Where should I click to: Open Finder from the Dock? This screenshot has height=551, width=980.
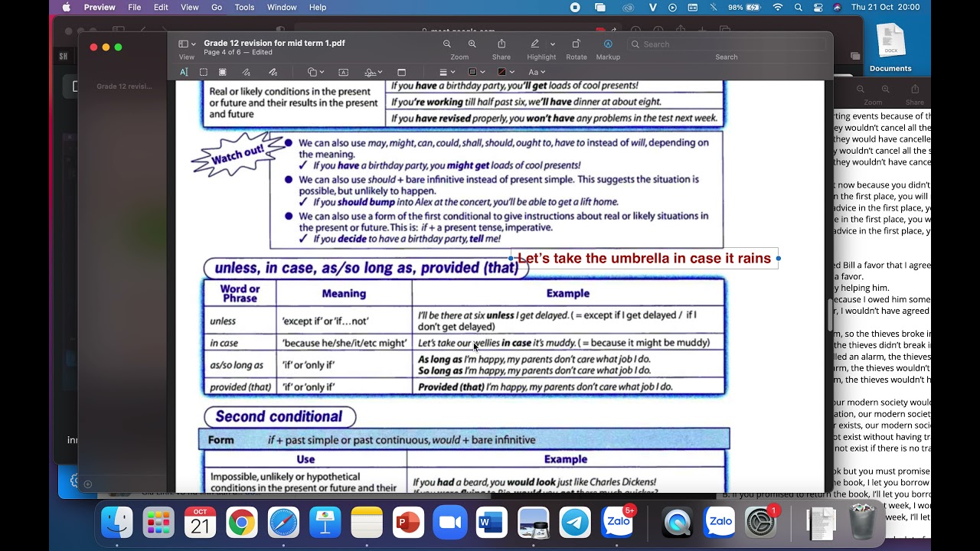pos(117,523)
